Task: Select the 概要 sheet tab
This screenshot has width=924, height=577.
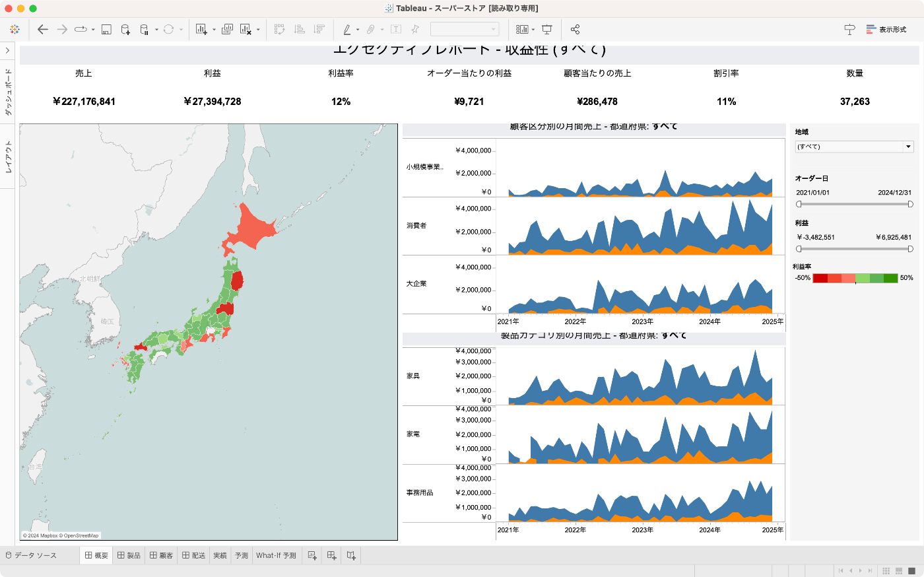Action: [x=96, y=556]
